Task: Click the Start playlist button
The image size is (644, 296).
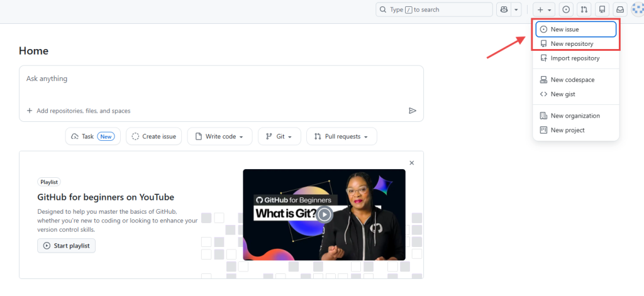Action: 66,245
